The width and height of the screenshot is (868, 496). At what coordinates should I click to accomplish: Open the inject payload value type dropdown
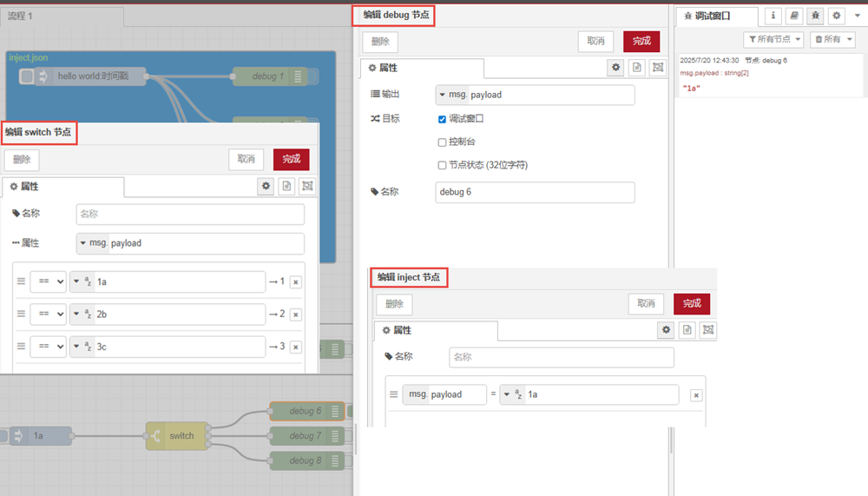[x=512, y=394]
